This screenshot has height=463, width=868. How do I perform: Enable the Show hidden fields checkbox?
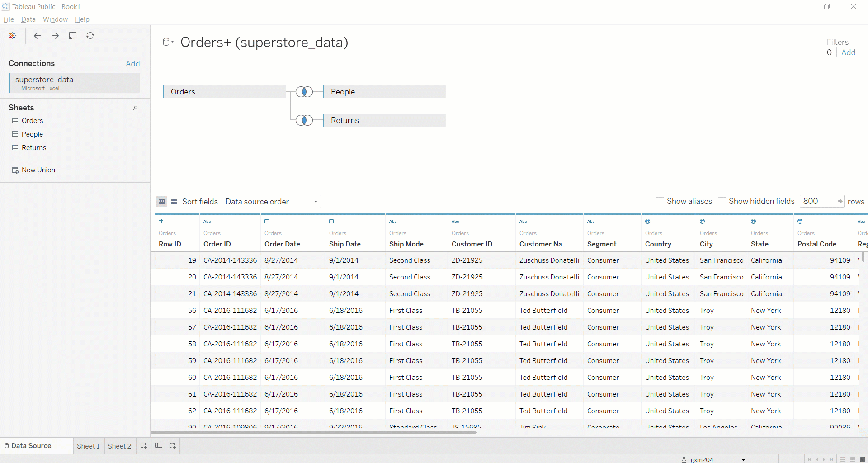pos(722,202)
